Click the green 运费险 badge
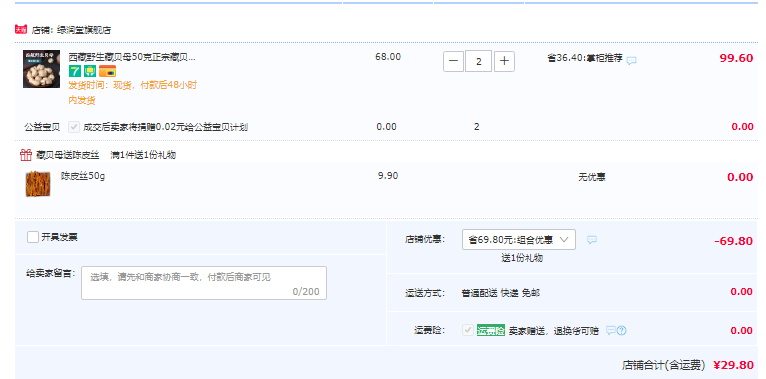 pos(491,331)
